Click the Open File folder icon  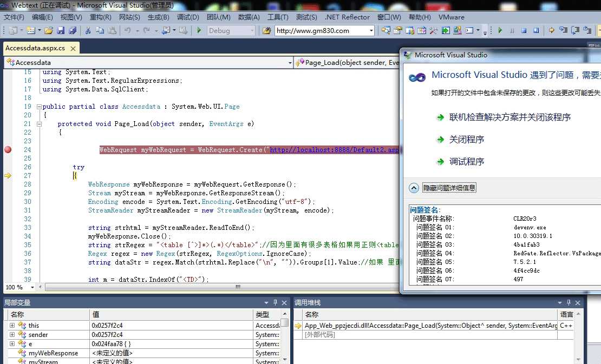pyautogui.click(x=49, y=31)
